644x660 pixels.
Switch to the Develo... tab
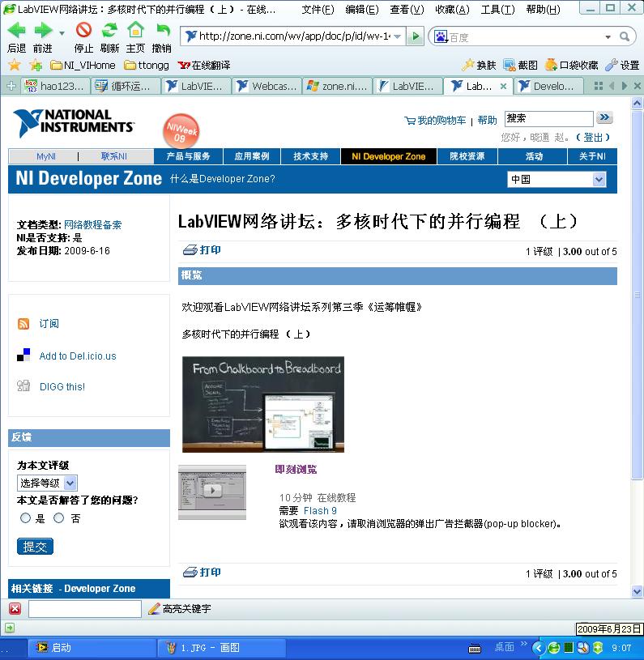coord(549,87)
